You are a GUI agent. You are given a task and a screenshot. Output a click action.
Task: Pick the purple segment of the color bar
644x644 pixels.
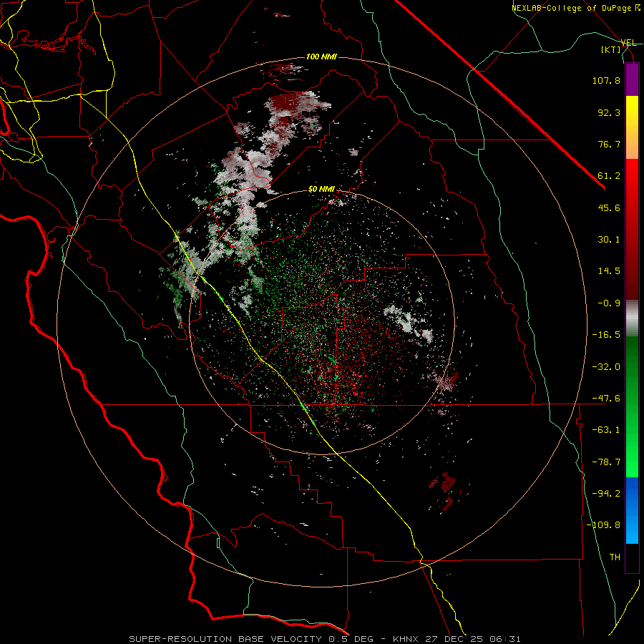632,79
